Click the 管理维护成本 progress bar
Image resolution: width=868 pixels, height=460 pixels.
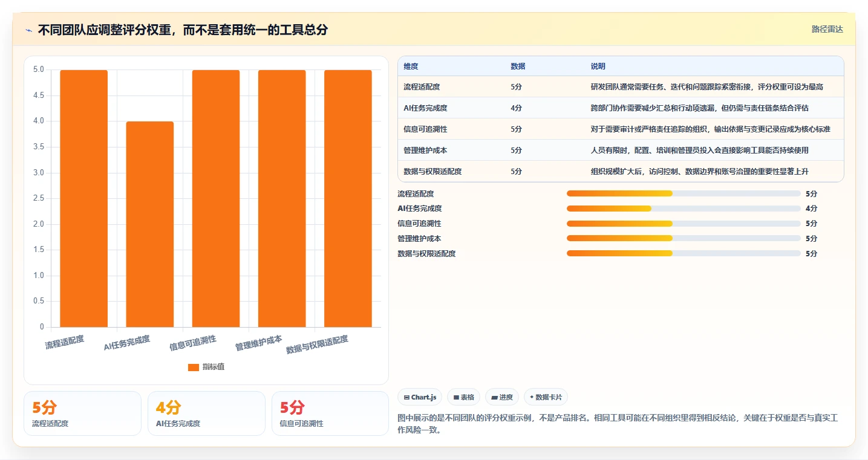coord(684,238)
